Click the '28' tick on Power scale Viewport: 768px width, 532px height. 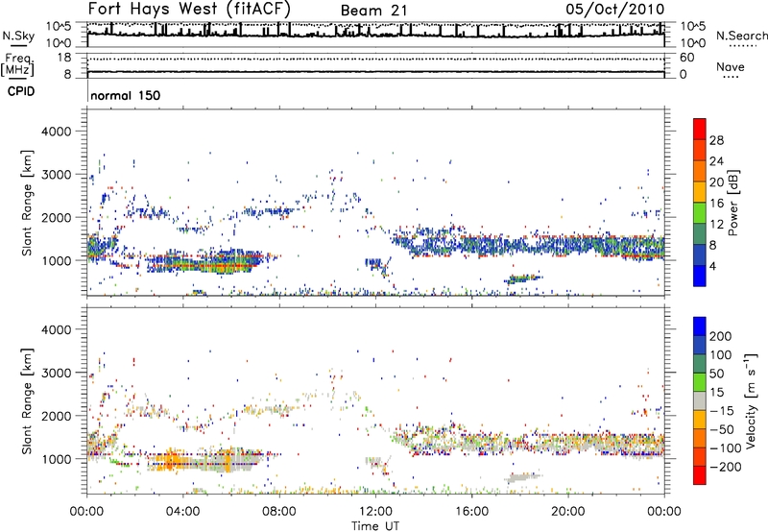coord(716,140)
